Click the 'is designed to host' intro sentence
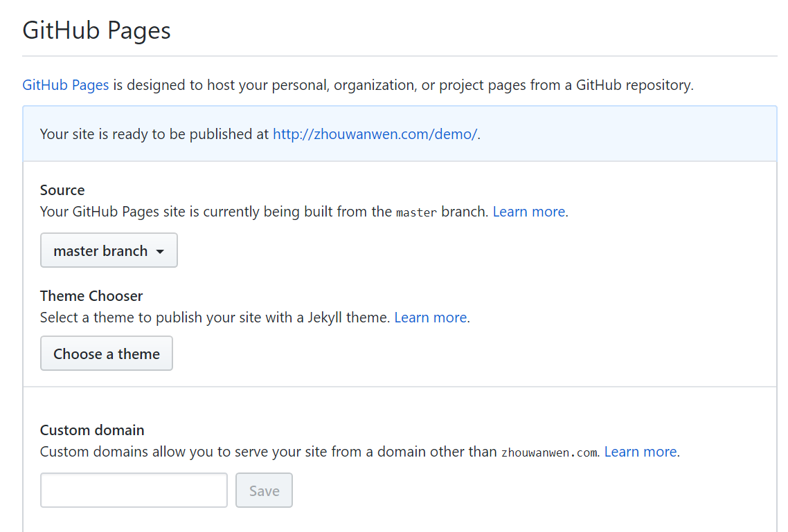788x532 pixels. coord(402,86)
